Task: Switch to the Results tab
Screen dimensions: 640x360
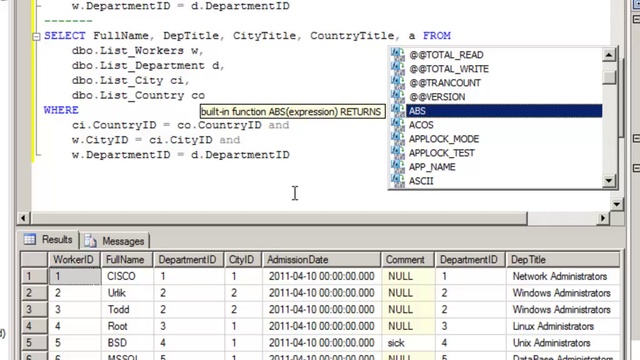Action: pyautogui.click(x=49, y=240)
